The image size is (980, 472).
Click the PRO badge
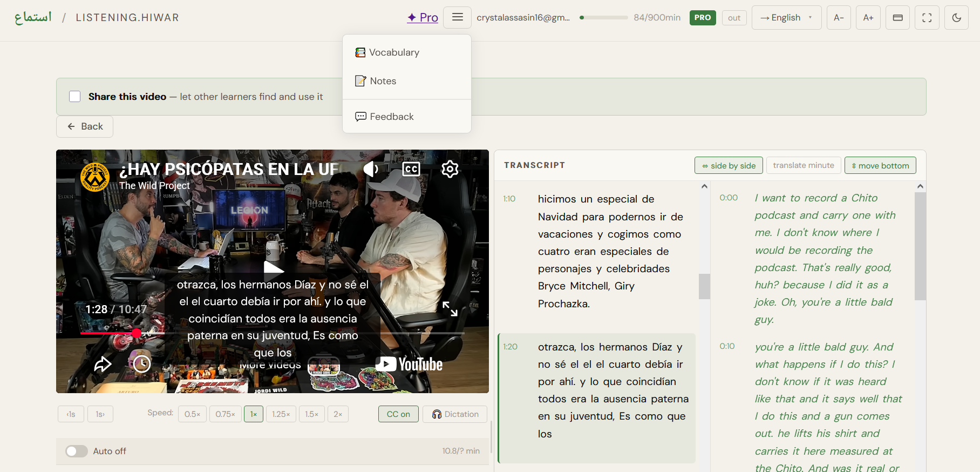[x=703, y=18]
